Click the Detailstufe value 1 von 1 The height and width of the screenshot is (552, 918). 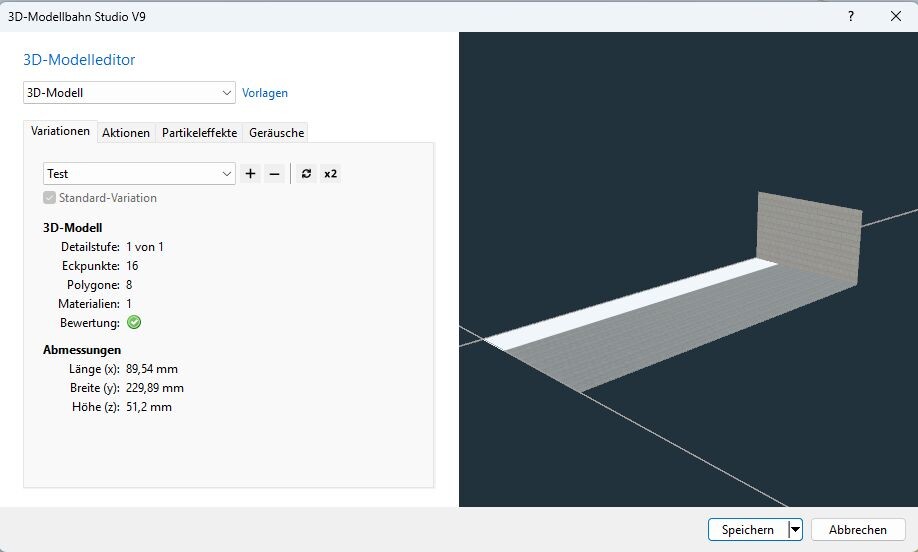pos(145,247)
